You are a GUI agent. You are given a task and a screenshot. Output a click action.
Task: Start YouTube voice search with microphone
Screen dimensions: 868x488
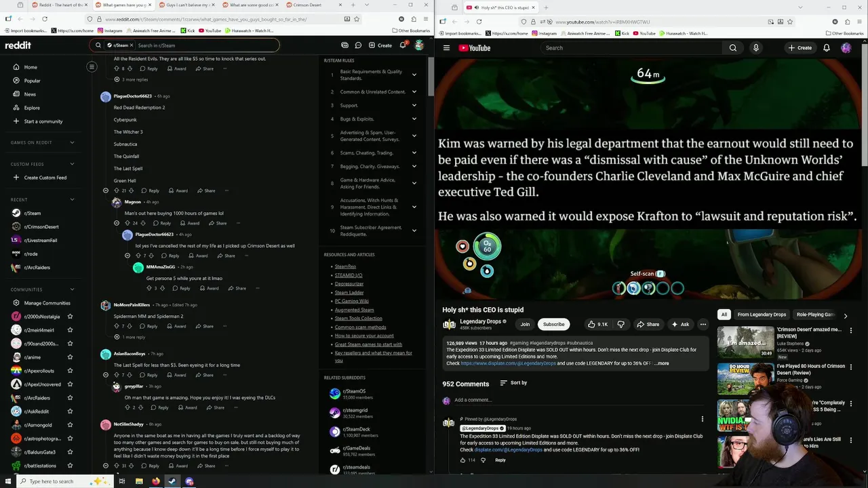[x=755, y=47]
